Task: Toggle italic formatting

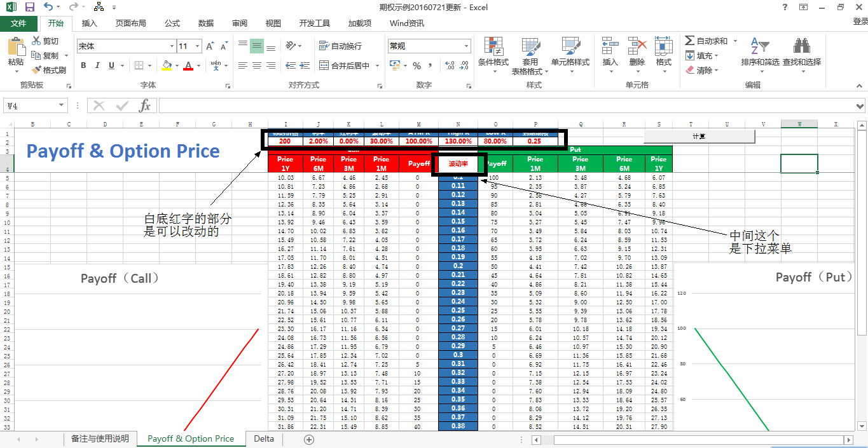Action: pos(97,65)
